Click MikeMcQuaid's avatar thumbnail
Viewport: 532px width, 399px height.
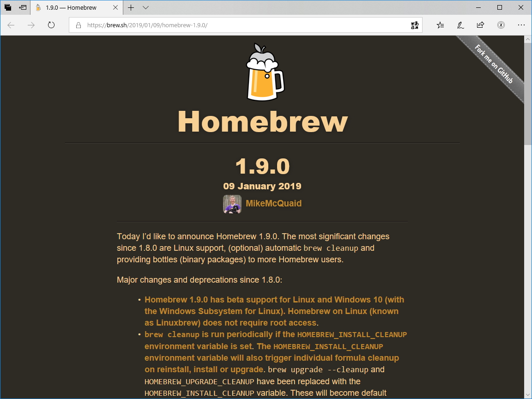point(232,204)
